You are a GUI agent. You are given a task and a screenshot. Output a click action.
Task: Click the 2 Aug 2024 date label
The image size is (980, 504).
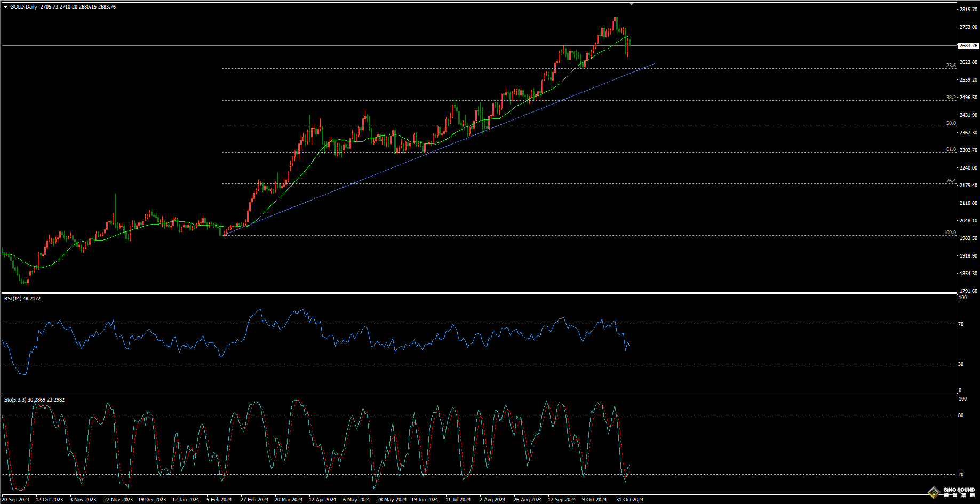point(492,500)
